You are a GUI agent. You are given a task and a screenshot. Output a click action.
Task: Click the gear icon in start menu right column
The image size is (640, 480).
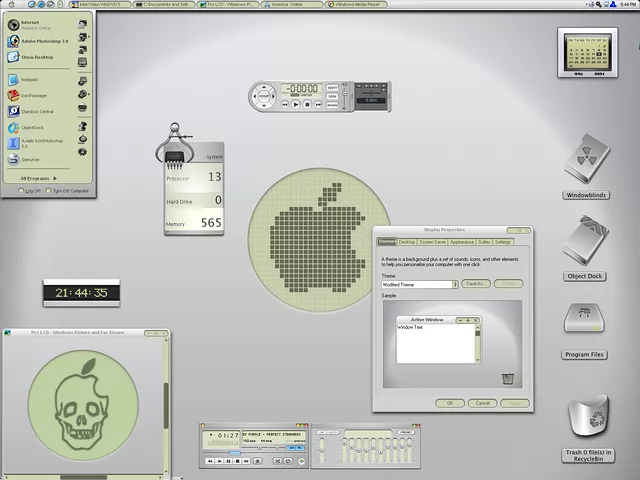[82, 152]
